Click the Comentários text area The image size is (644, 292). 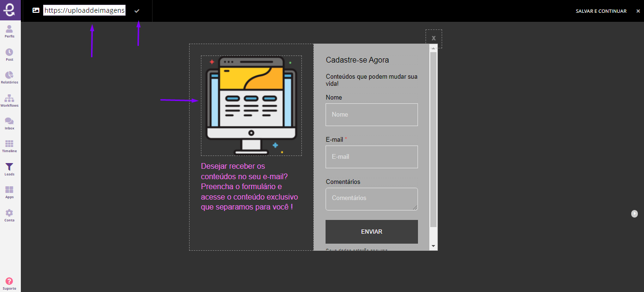tap(372, 199)
